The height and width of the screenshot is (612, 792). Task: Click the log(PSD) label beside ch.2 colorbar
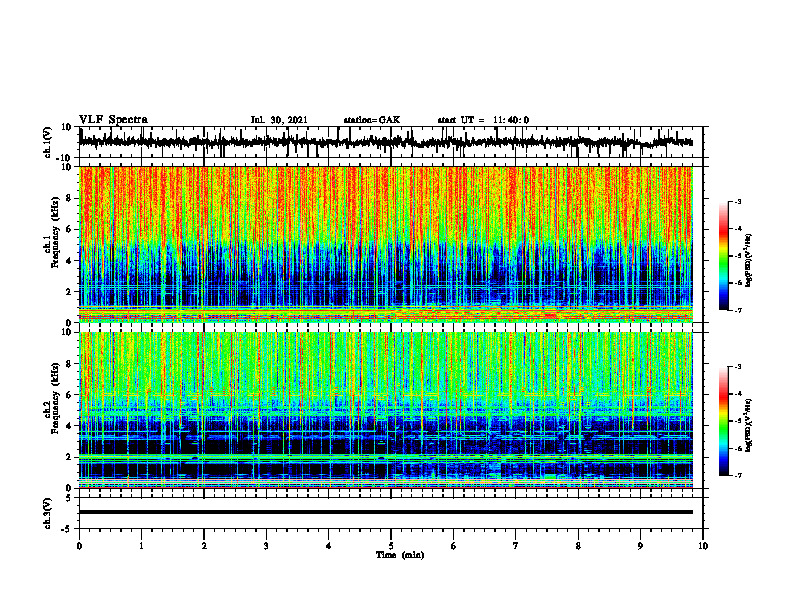coord(748,425)
